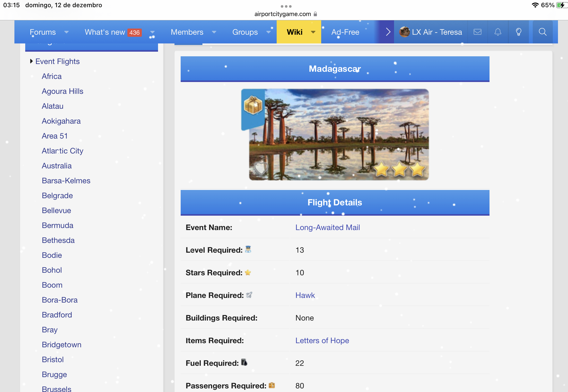Open the Members menu
568x392 pixels.
pyautogui.click(x=187, y=32)
